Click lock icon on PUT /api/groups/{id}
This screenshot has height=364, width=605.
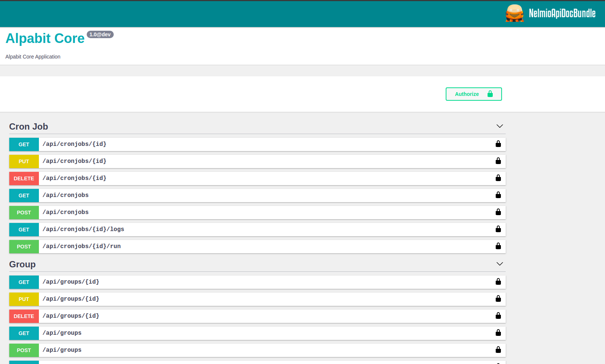[x=498, y=298]
